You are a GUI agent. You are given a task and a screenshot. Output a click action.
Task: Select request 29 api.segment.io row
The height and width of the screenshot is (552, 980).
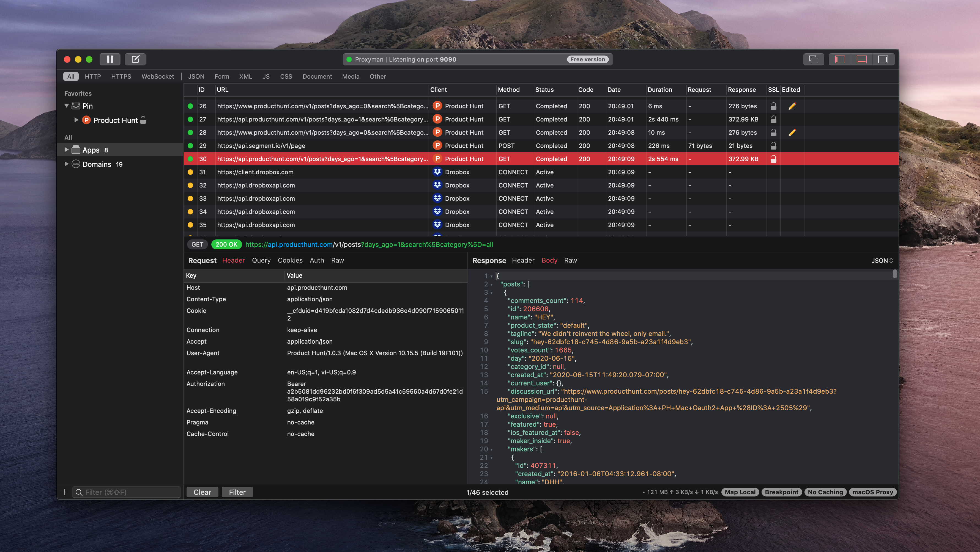(541, 146)
